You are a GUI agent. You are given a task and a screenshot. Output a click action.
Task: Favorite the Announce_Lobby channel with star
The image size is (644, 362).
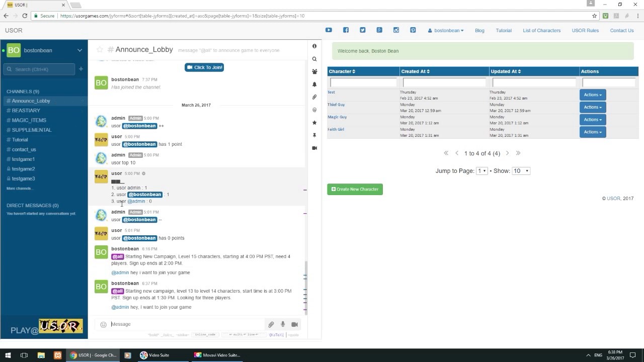(x=100, y=49)
